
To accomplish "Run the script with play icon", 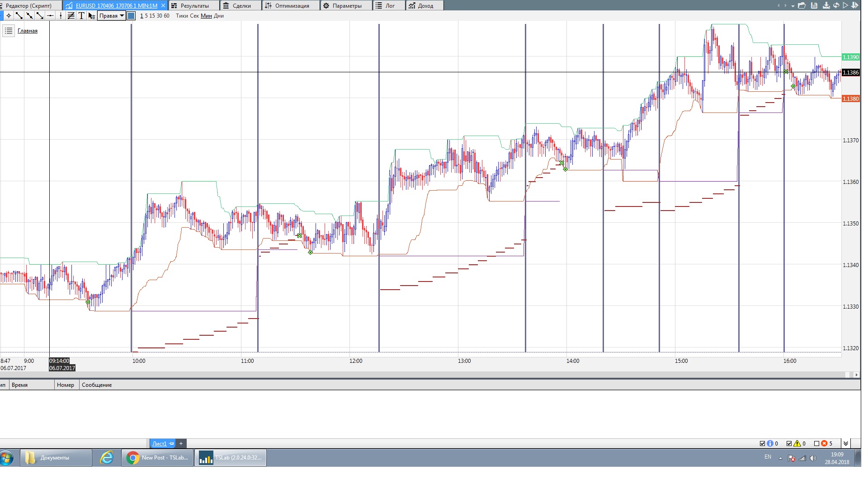I will [x=845, y=5].
